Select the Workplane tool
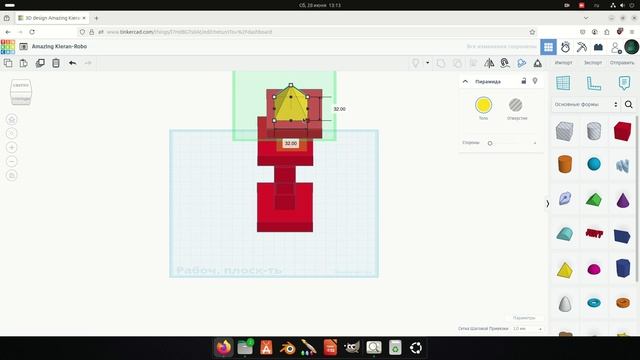Viewport: 640px width, 360px height. [563, 83]
